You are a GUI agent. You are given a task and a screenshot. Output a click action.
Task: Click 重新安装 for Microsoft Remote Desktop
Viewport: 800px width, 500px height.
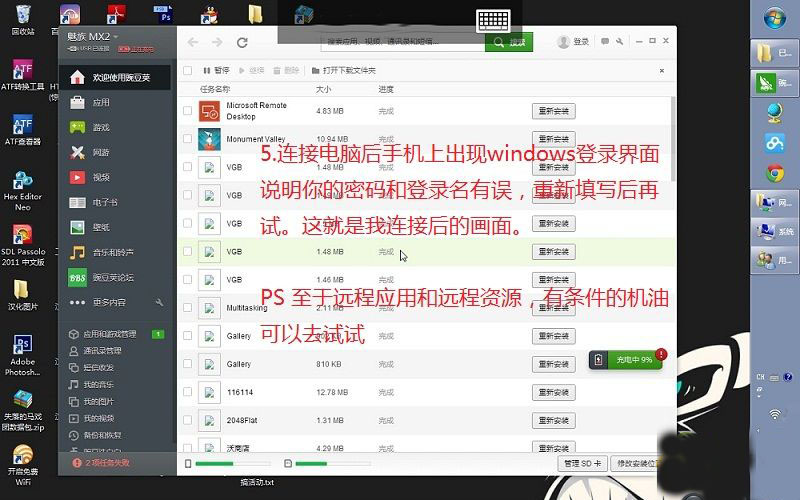click(x=553, y=111)
